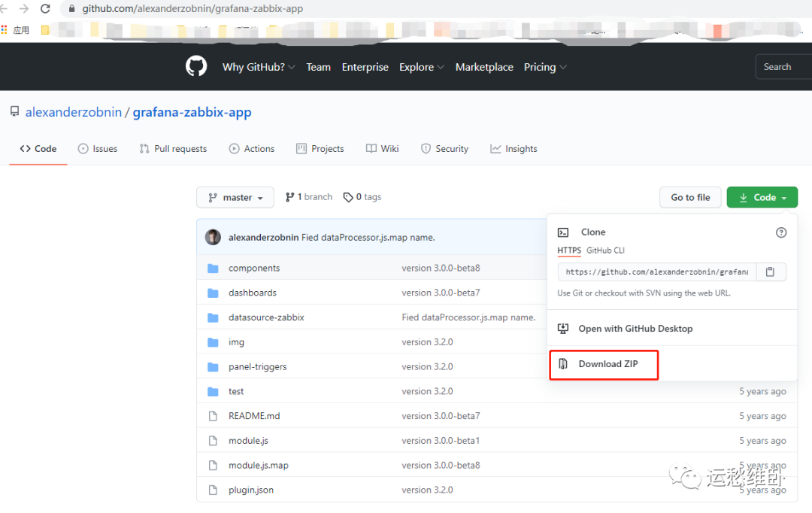Viewport: 812px width, 513px height.
Task: Click the test folder icon
Action: click(213, 391)
